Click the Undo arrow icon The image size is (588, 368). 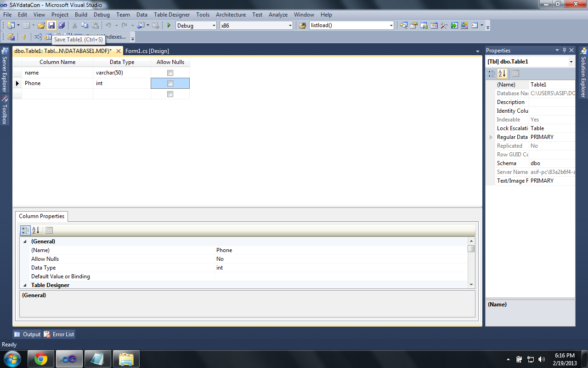[x=108, y=25]
